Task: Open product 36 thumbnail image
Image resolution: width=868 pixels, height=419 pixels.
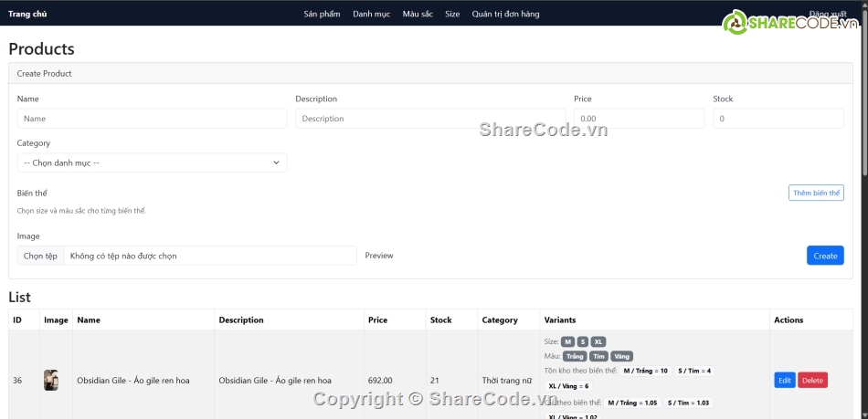Action: pos(51,381)
